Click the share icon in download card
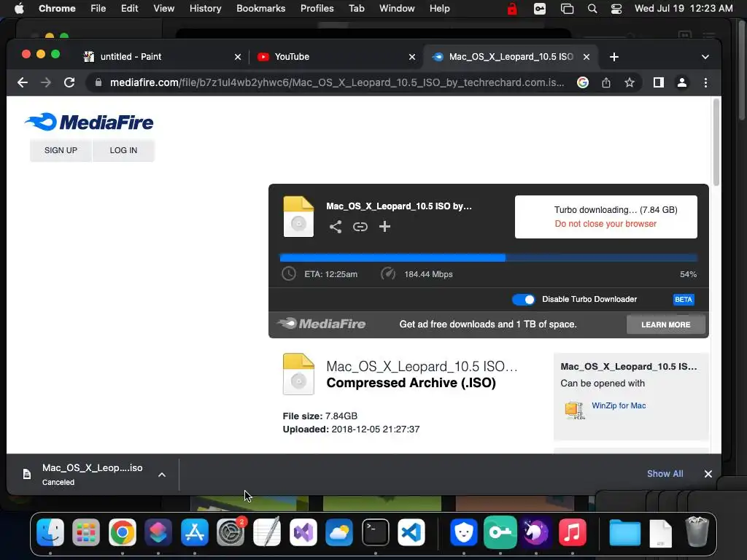 (336, 227)
